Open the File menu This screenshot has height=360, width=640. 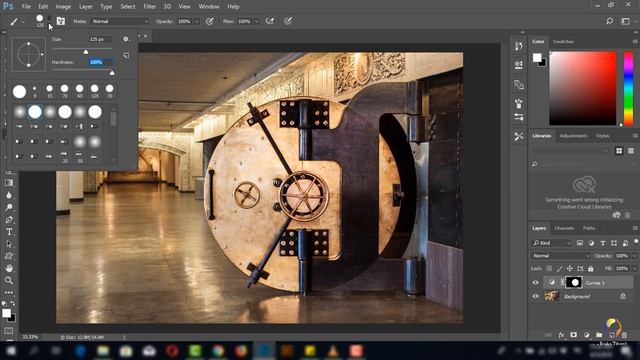26,7
